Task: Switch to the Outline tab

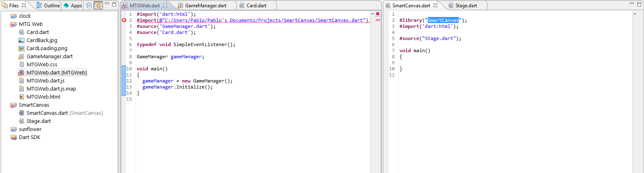Action: pyautogui.click(x=48, y=5)
